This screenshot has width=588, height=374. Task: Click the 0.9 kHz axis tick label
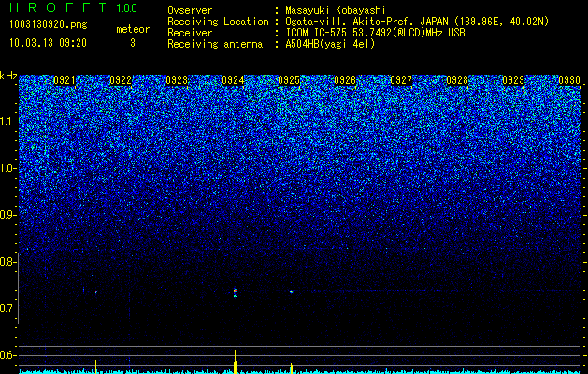7,215
